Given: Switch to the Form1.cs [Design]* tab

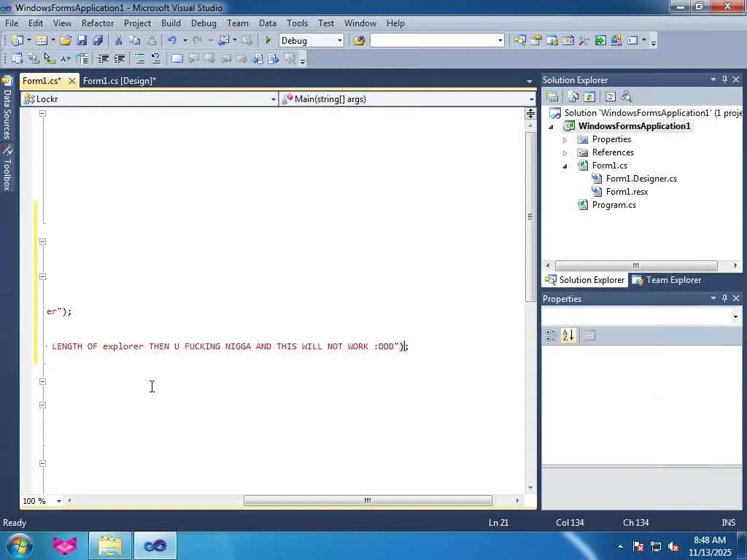Looking at the screenshot, I should tap(120, 80).
